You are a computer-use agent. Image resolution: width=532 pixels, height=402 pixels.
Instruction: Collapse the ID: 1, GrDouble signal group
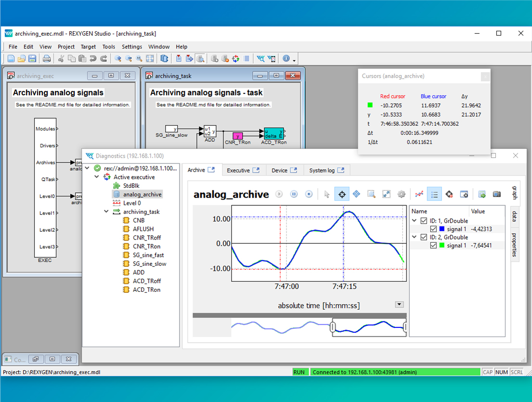[x=414, y=221]
